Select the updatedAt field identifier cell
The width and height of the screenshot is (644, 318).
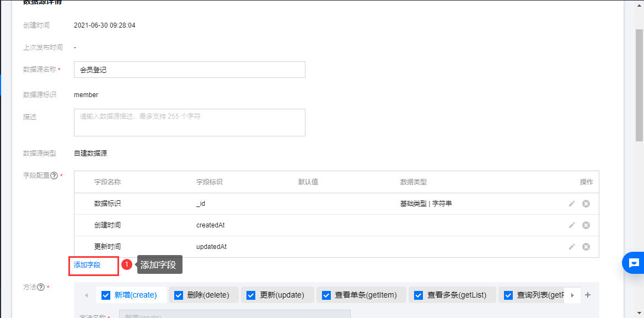(x=212, y=246)
